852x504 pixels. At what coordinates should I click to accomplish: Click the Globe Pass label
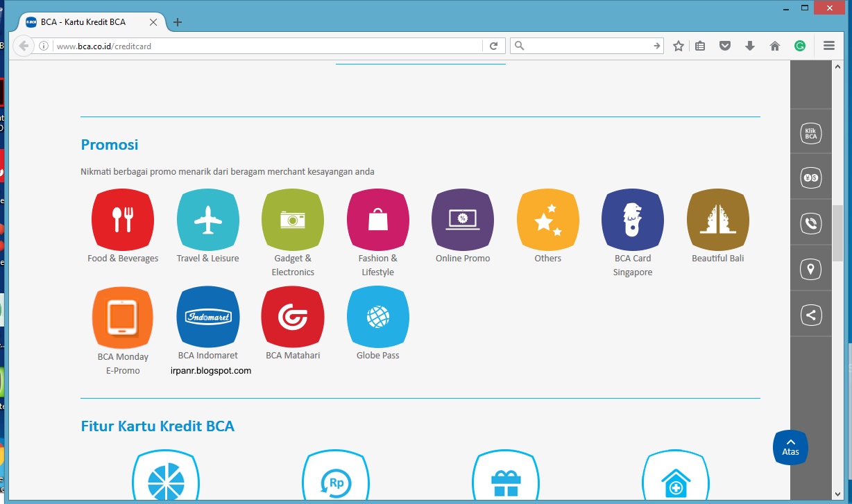(378, 355)
